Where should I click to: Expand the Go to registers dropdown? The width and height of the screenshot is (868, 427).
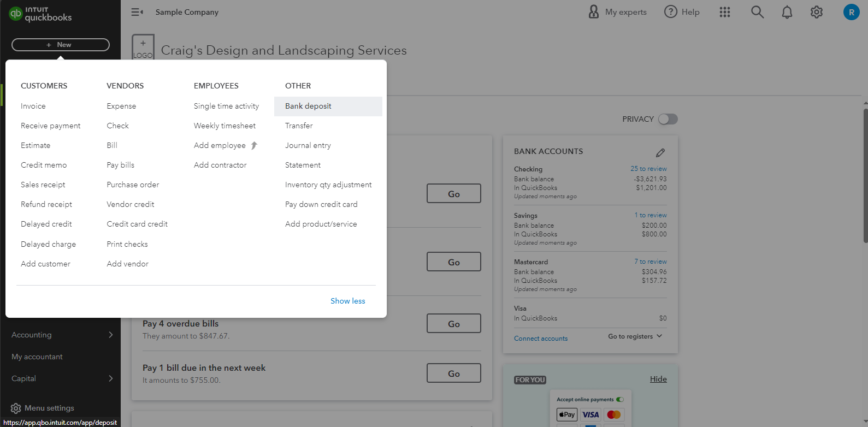pos(635,336)
